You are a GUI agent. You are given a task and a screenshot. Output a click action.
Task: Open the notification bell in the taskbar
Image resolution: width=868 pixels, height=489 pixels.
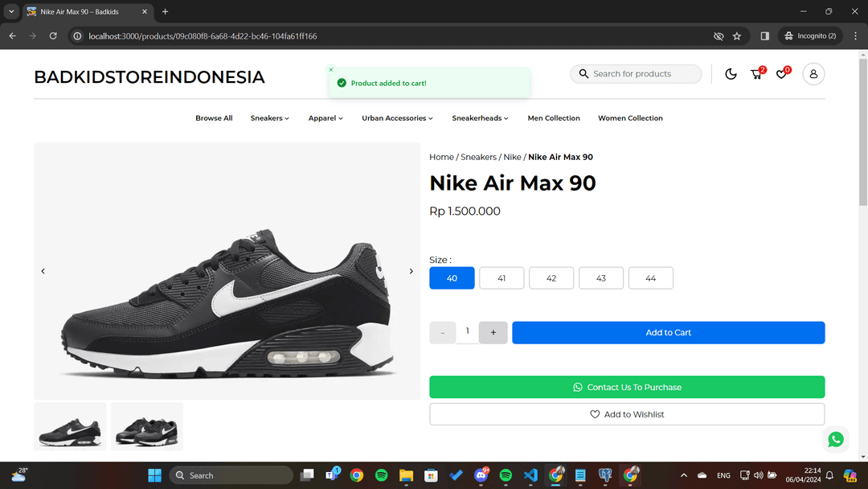pyautogui.click(x=829, y=475)
